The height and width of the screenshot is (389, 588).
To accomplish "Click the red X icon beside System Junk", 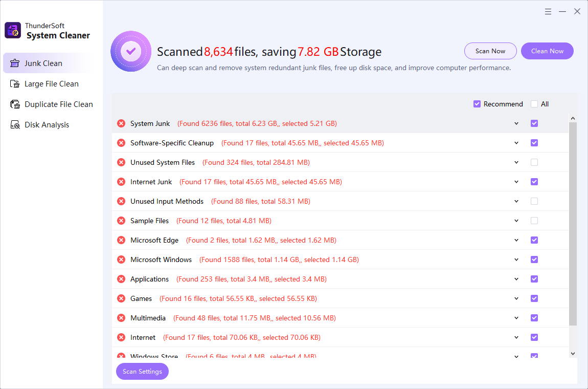I will point(121,123).
